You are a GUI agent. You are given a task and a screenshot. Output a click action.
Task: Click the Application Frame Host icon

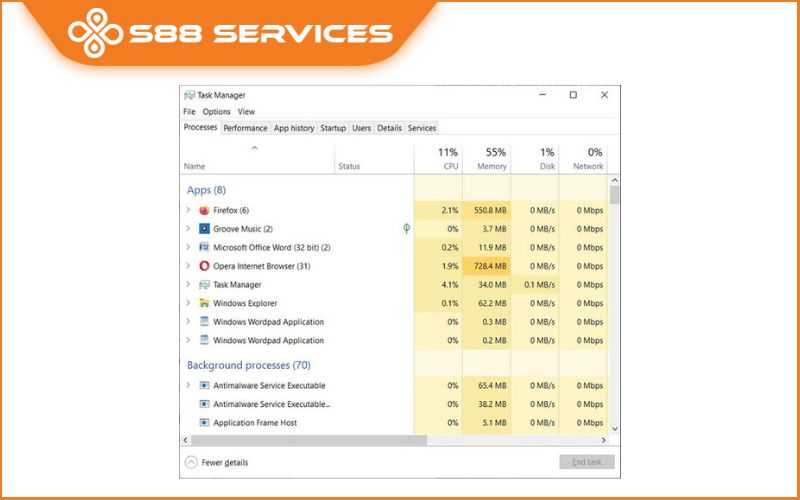204,422
